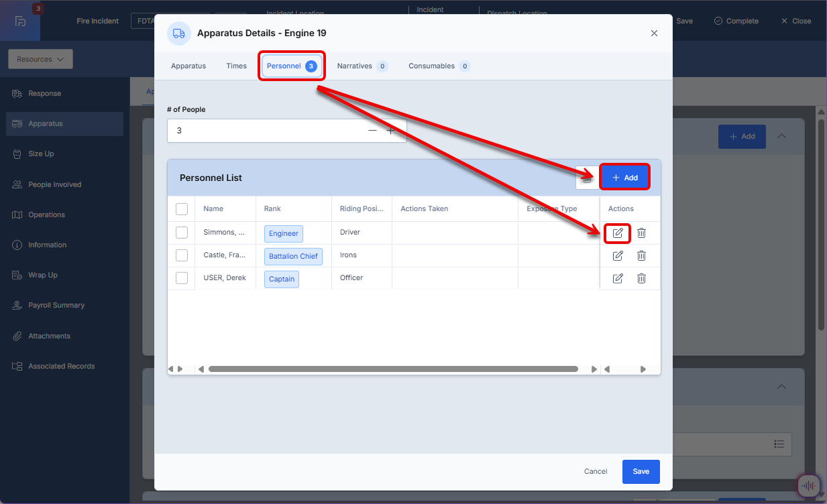
Task: Switch to the Apparatus tab in dialog
Action: (x=188, y=66)
